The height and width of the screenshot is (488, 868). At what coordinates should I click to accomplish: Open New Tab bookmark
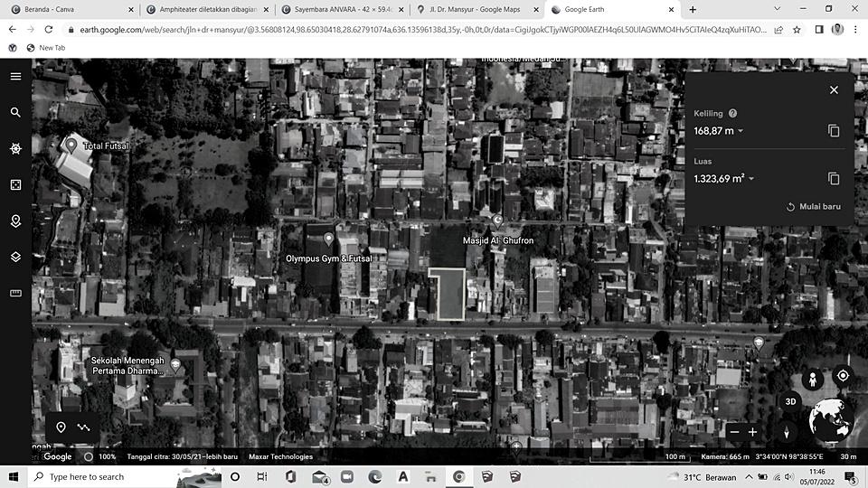(46, 48)
